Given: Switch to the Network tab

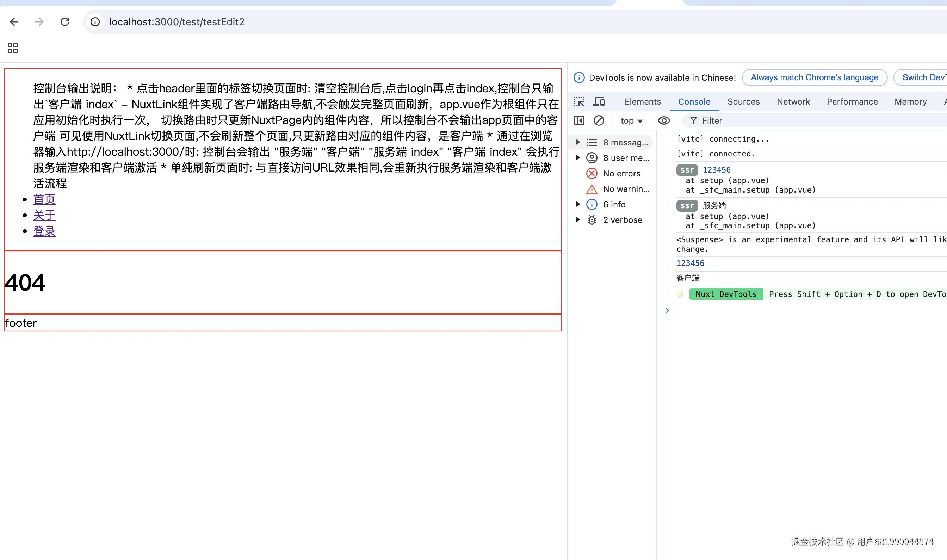Looking at the screenshot, I should tap(793, 101).
